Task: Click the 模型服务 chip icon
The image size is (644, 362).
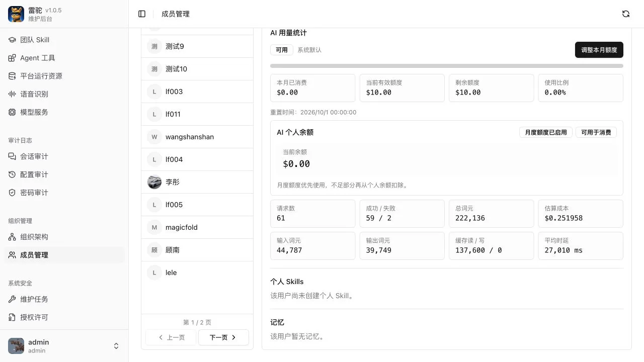Action: coord(12,112)
